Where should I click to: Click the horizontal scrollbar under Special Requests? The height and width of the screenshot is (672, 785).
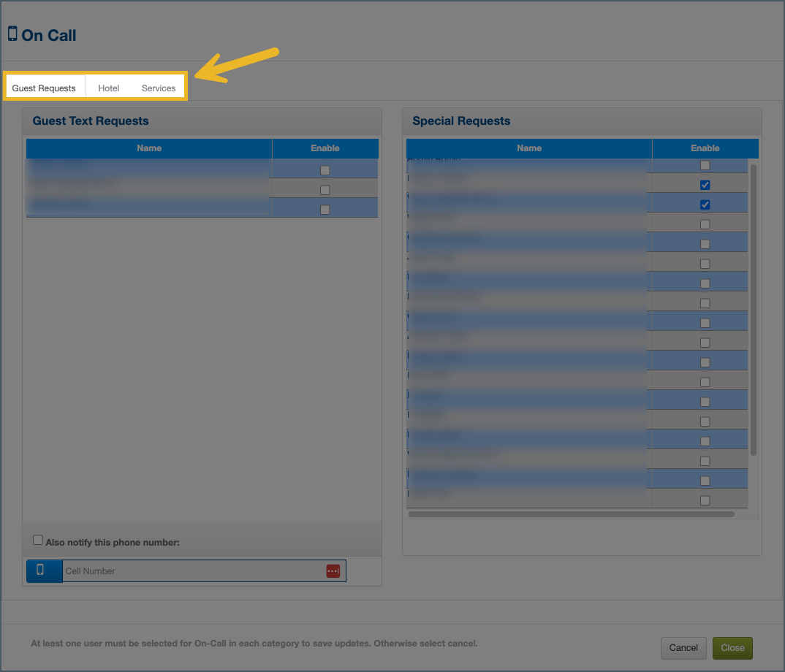tap(570, 514)
